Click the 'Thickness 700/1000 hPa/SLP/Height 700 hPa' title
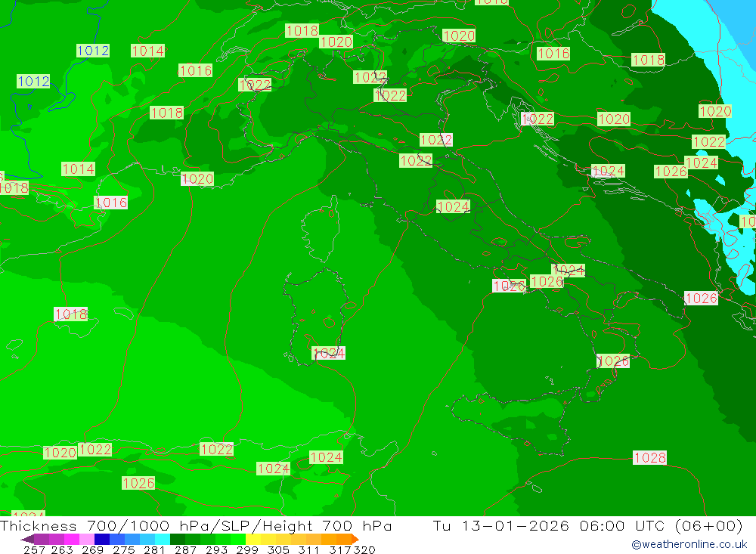This screenshot has height=554, width=756. click(196, 525)
